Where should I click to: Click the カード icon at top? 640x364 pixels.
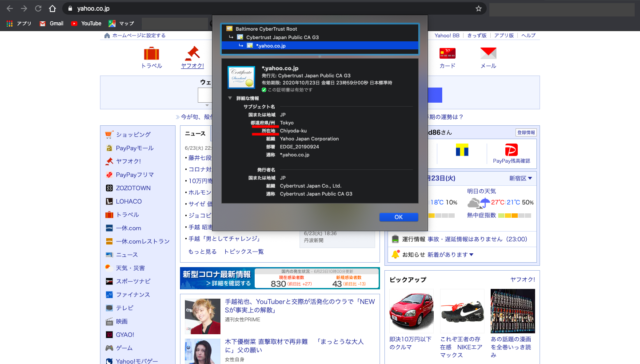(x=448, y=53)
